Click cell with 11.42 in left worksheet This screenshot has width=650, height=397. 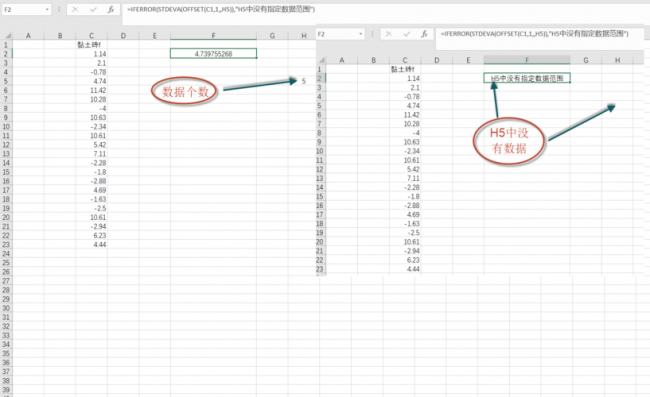pos(92,90)
